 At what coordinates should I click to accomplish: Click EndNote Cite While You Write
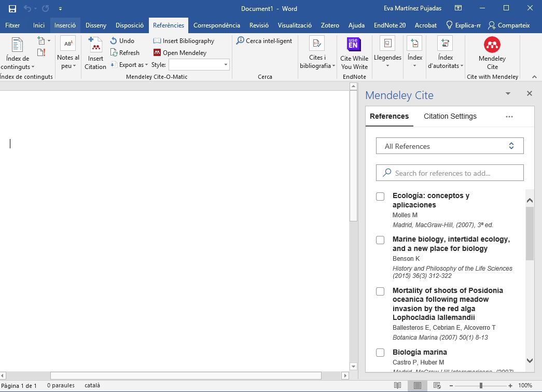click(354, 53)
